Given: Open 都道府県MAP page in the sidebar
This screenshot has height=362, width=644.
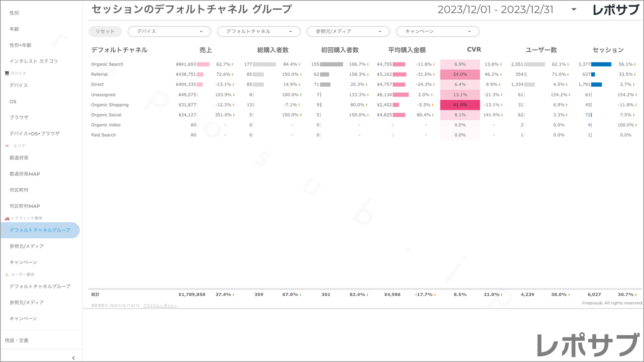Looking at the screenshot, I should coord(25,174).
